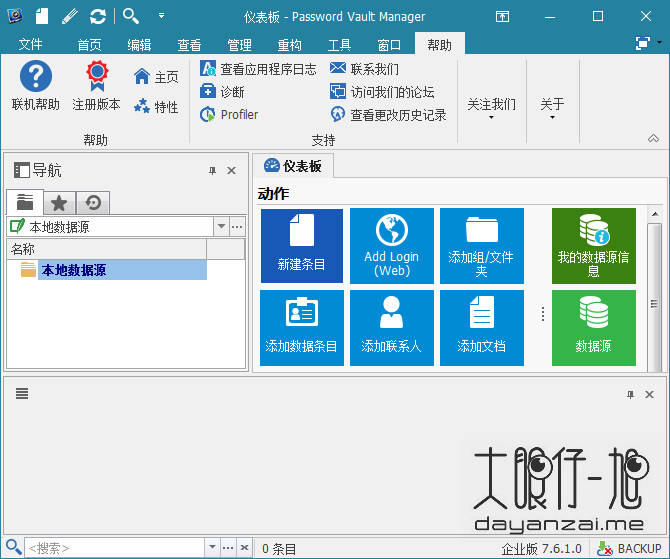Click 联系我们 contact us

click(x=364, y=69)
